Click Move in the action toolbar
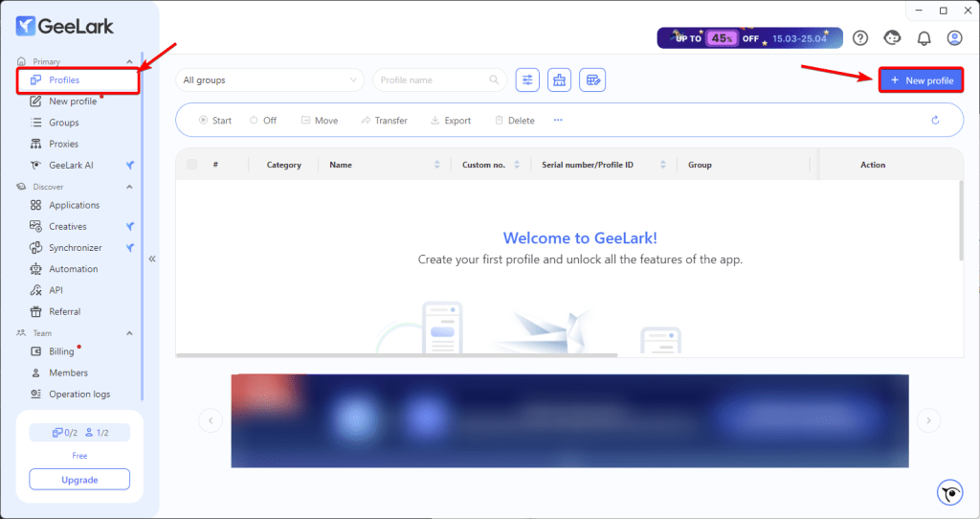Image resolution: width=980 pixels, height=519 pixels. (x=320, y=120)
